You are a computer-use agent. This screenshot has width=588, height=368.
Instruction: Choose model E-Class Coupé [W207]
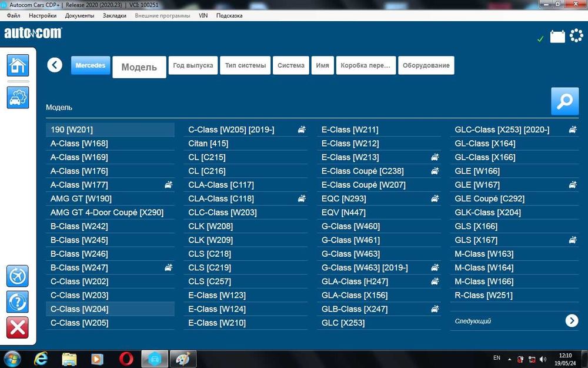[x=379, y=185]
